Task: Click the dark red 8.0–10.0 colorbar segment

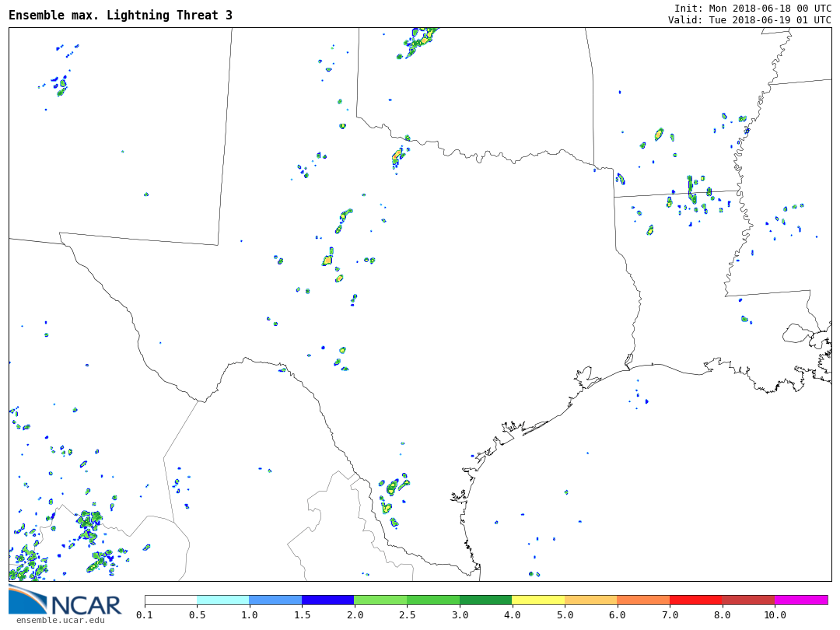Action: click(x=748, y=600)
